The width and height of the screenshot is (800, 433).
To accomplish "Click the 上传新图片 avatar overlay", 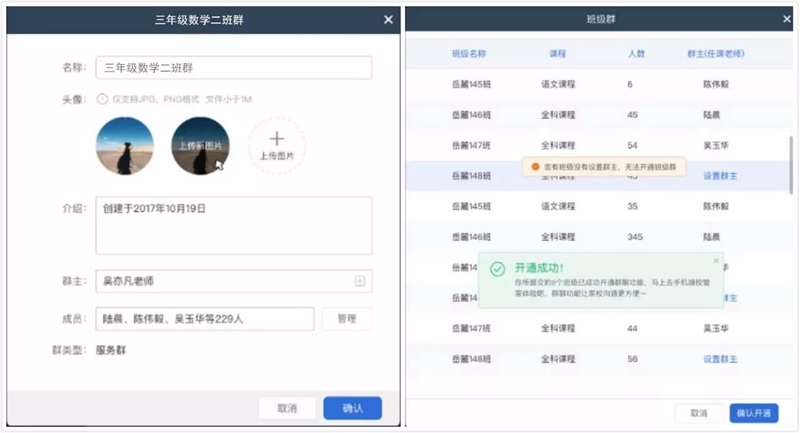I will coord(200,146).
